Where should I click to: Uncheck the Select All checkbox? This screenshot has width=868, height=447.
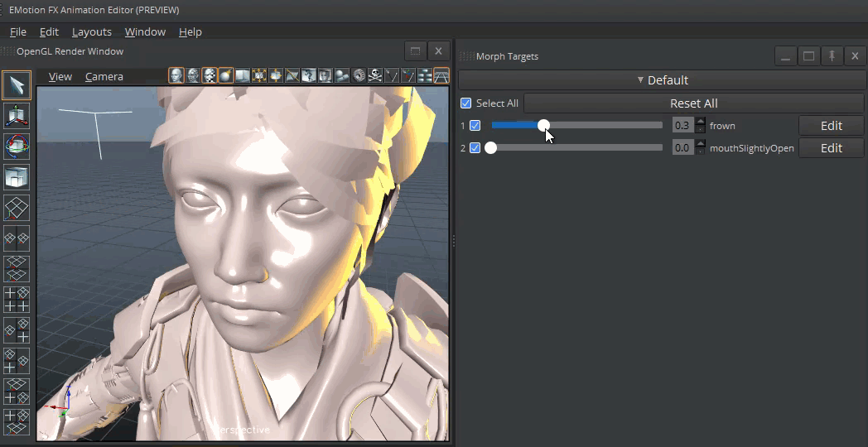tap(465, 103)
